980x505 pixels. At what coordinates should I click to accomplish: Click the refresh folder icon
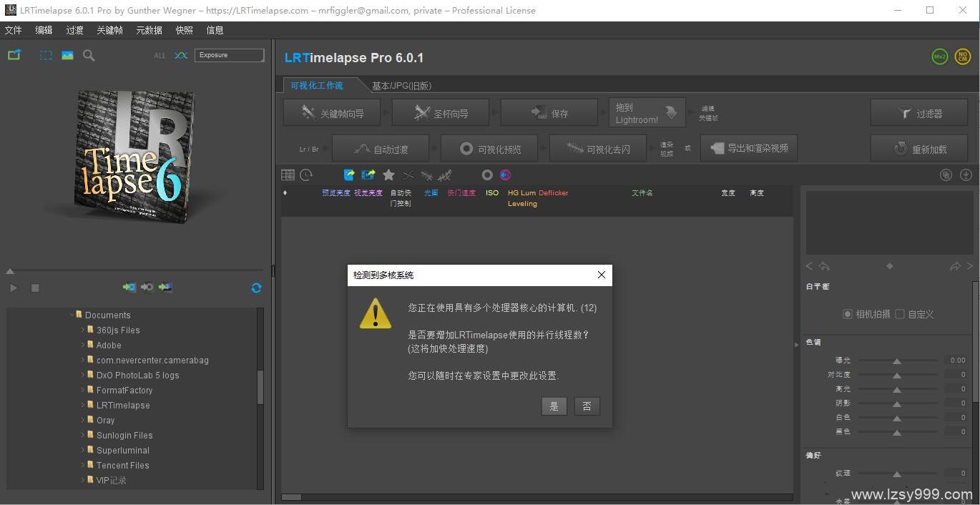[256, 288]
